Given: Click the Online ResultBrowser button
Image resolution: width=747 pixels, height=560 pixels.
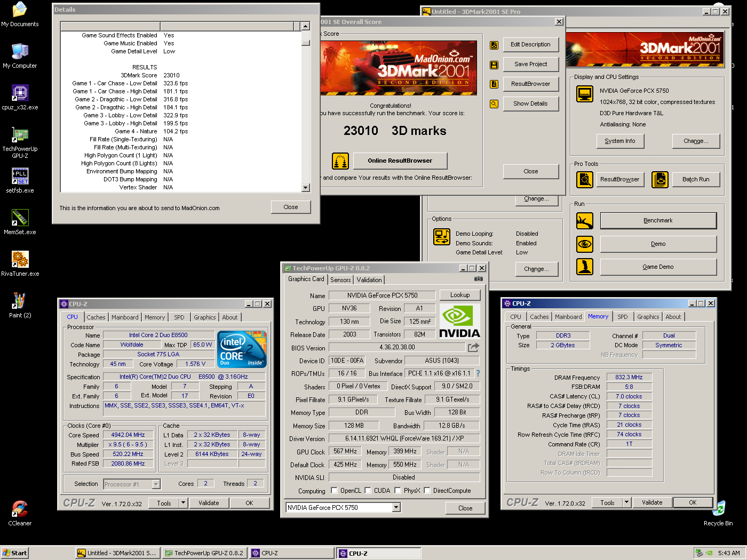Looking at the screenshot, I should point(400,161).
